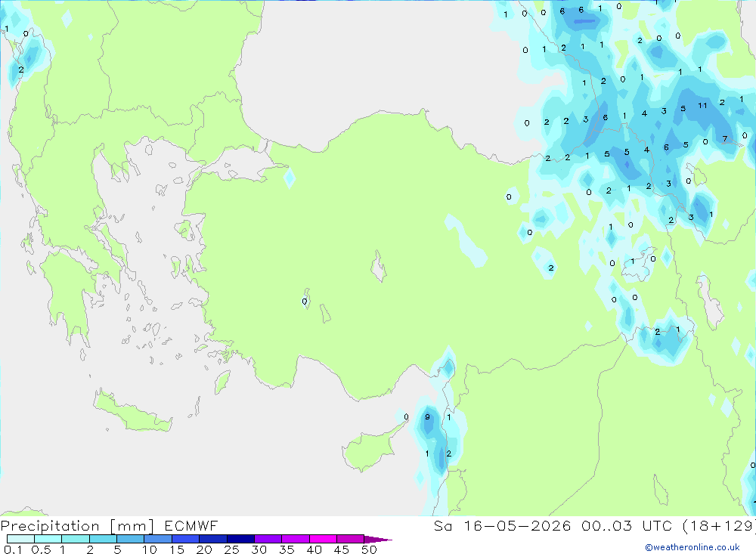Click the date text '16-05-2026'

517,525
